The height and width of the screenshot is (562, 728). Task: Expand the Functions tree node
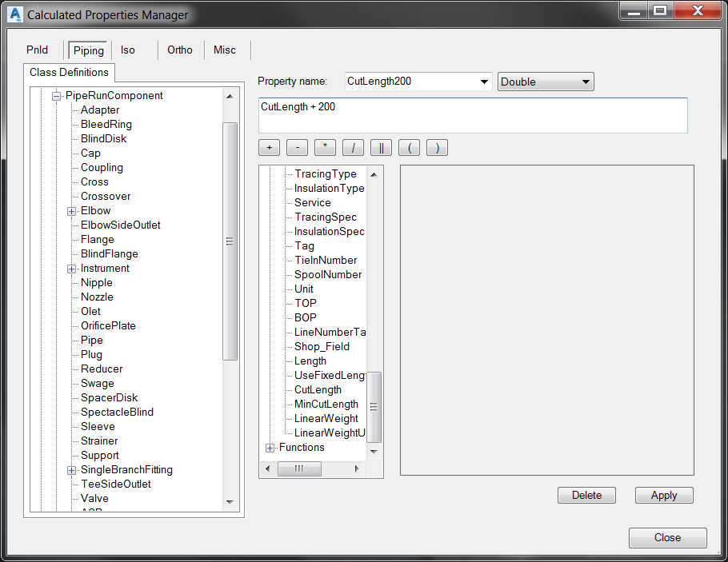[x=270, y=447]
